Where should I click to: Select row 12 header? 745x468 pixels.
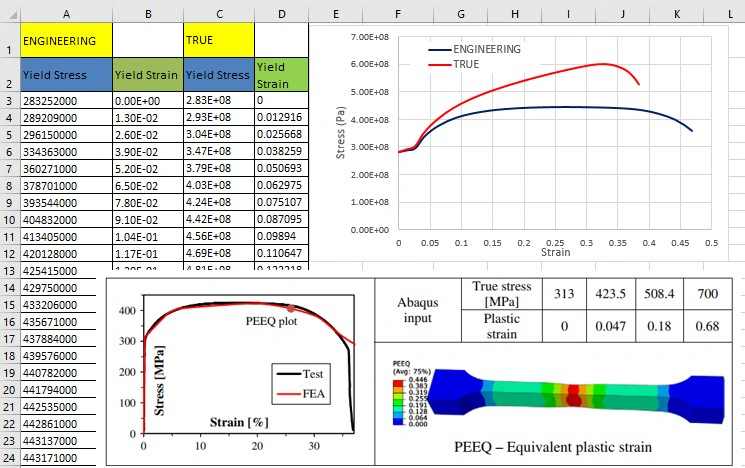(10, 254)
